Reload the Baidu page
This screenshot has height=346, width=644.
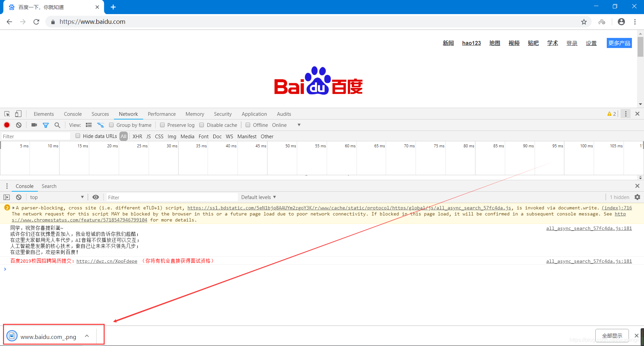[x=36, y=22]
